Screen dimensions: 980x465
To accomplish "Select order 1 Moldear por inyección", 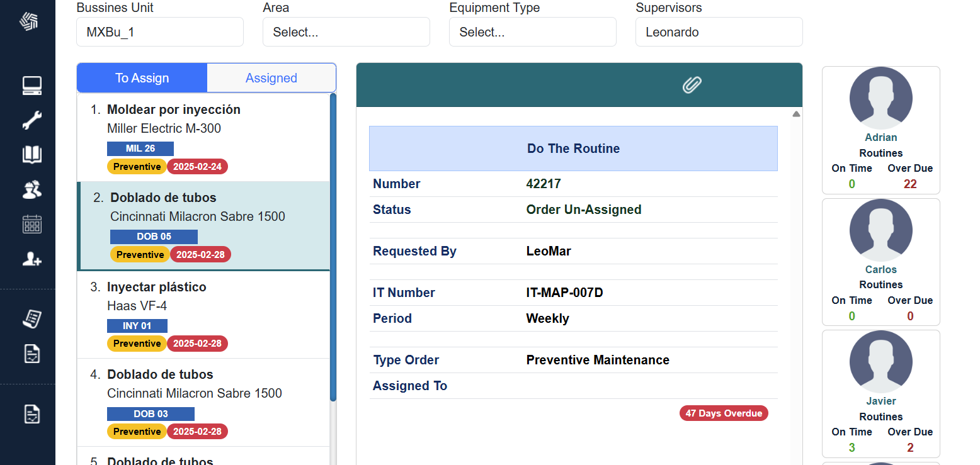I will pos(203,137).
